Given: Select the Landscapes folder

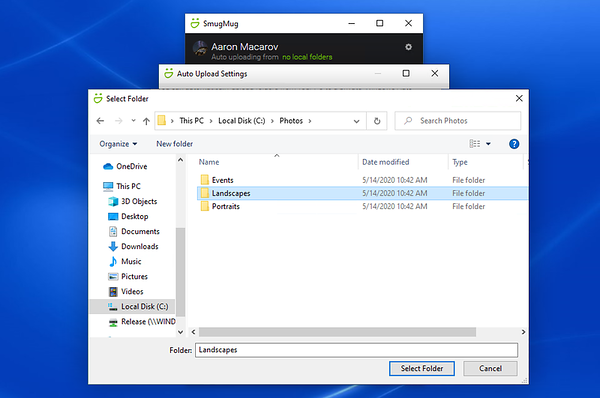Looking at the screenshot, I should coord(362,193).
